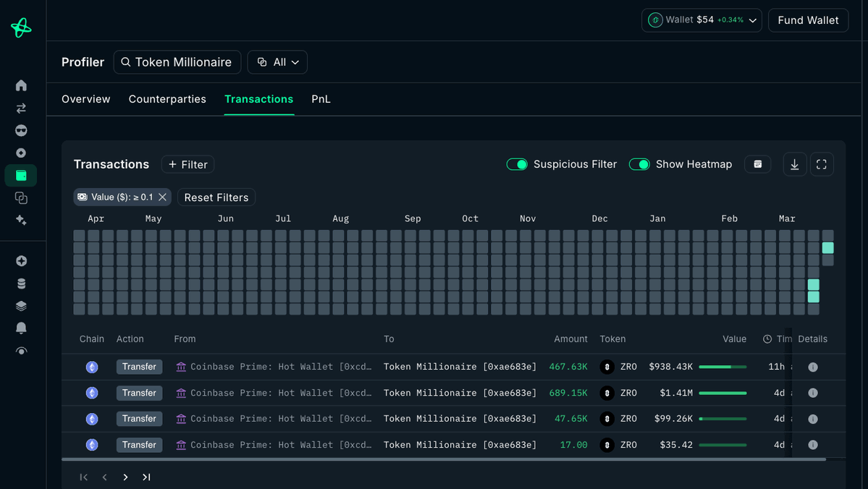The image size is (868, 489).
Task: Click Ethereum chain icon in 467.63K row
Action: pyautogui.click(x=92, y=367)
